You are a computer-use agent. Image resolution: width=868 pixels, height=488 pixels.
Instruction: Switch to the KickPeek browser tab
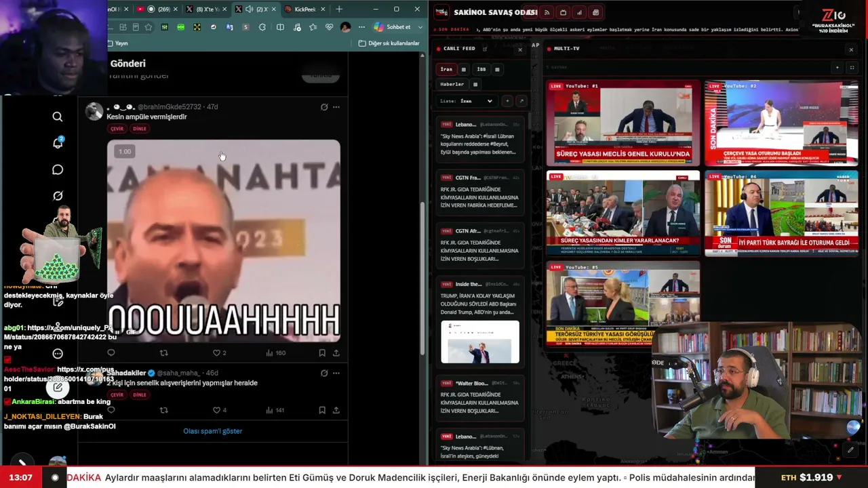click(x=304, y=9)
